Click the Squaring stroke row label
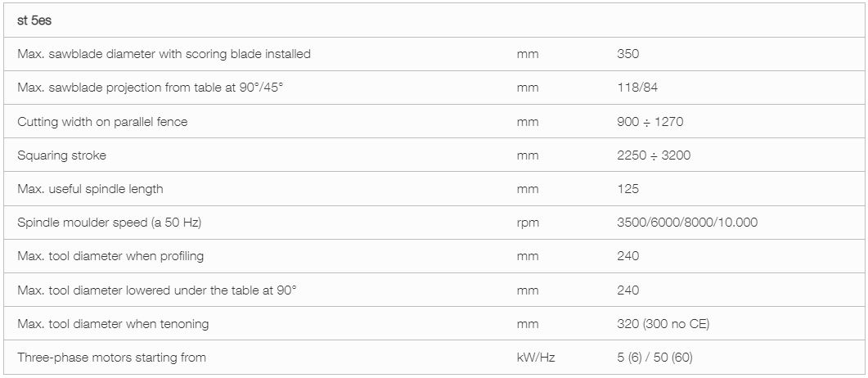 pyautogui.click(x=61, y=155)
